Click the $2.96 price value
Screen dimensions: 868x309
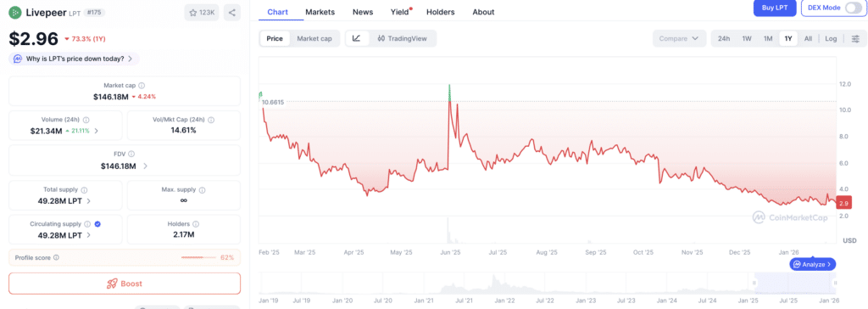pyautogui.click(x=33, y=38)
